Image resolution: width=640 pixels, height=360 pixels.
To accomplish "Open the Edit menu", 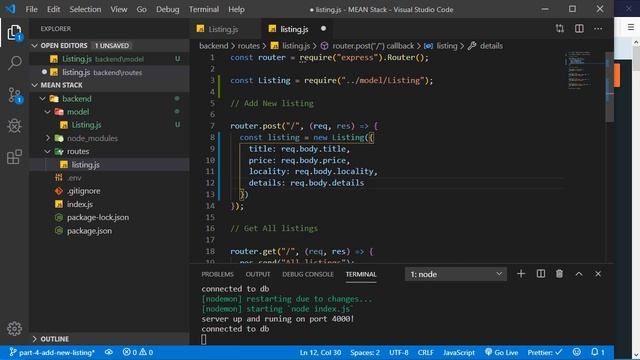I will coord(53,9).
